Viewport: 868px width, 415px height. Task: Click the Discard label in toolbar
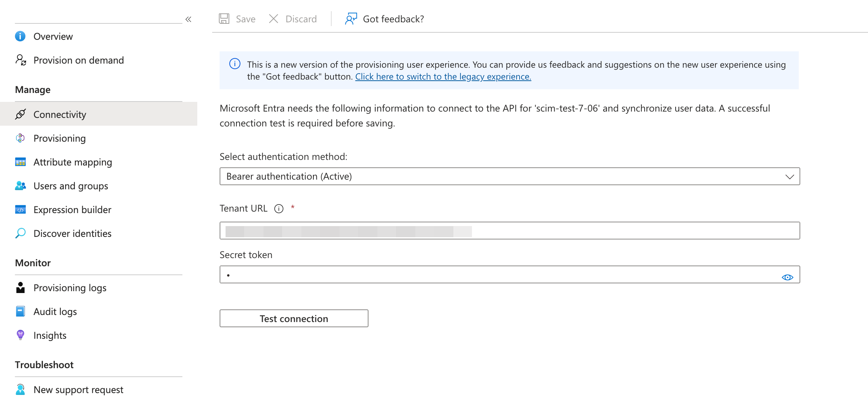(x=301, y=19)
